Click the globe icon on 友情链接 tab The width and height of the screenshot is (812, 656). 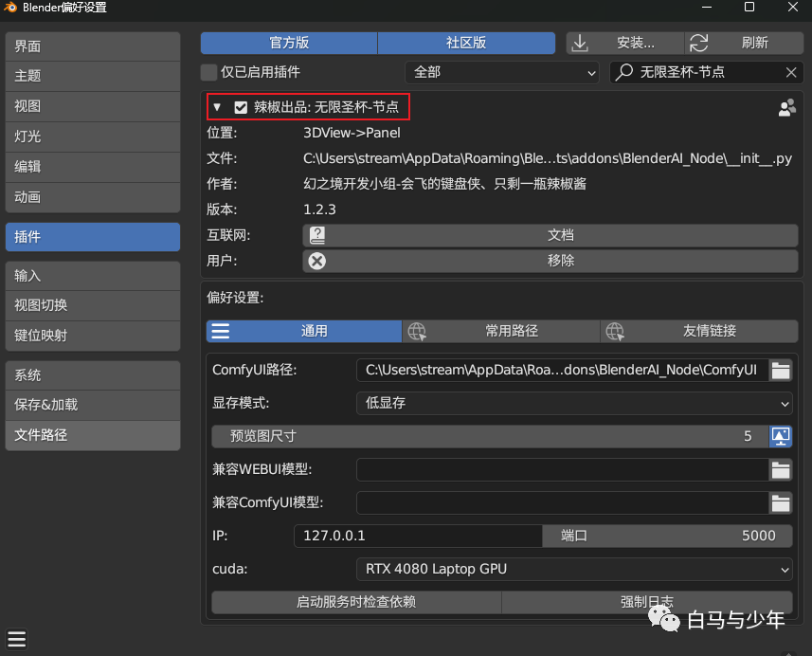(x=615, y=331)
